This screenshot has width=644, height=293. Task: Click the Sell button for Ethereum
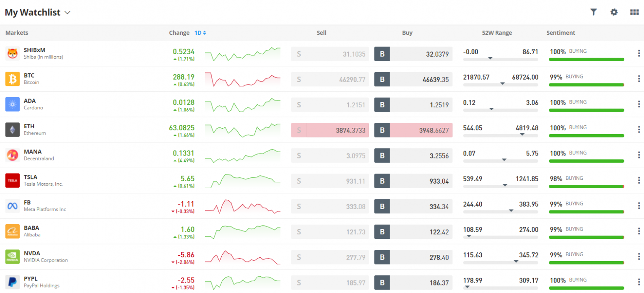[x=330, y=130]
